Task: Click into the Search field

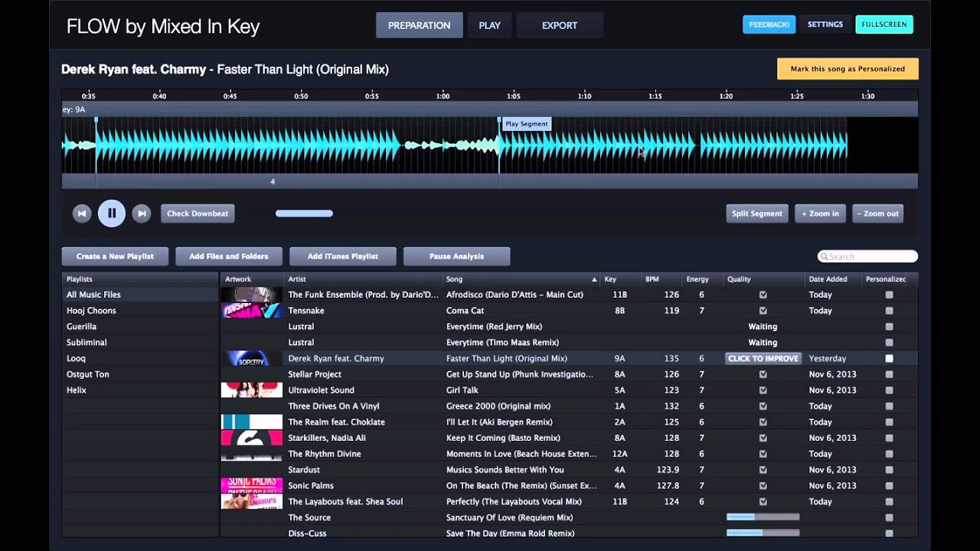Action: click(x=867, y=256)
